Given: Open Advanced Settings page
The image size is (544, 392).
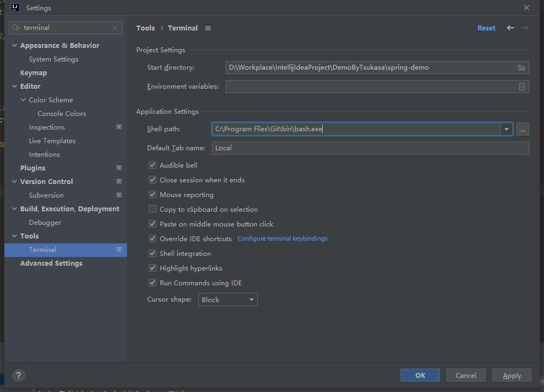Looking at the screenshot, I should (x=51, y=264).
